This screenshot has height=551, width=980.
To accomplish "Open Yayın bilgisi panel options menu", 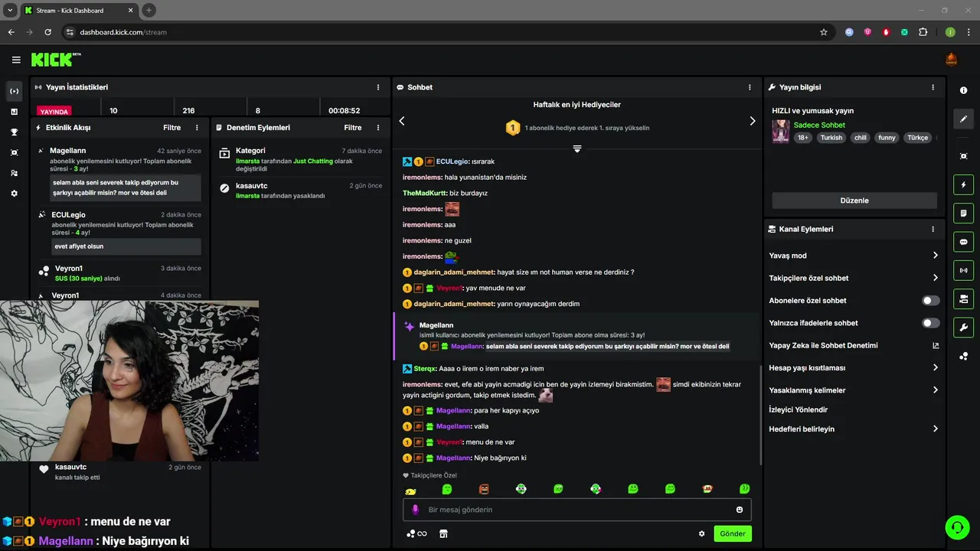I will pos(933,87).
